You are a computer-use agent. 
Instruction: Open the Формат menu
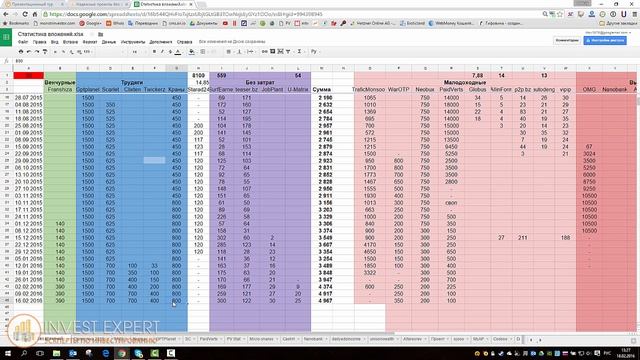90,42
